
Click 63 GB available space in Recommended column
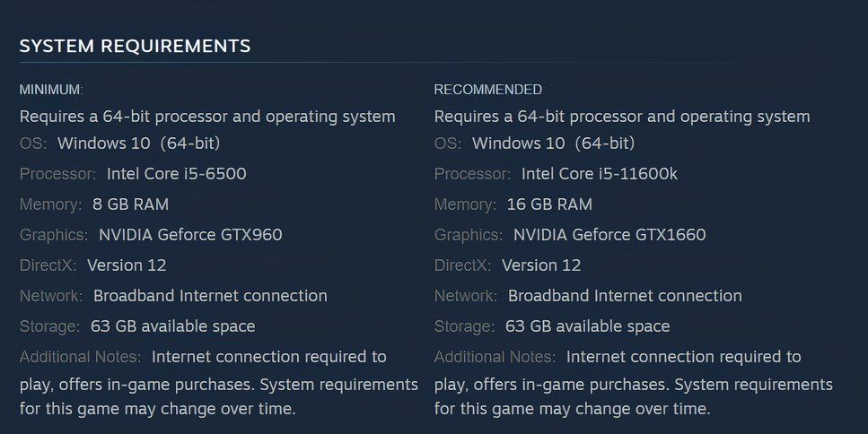[x=587, y=326]
